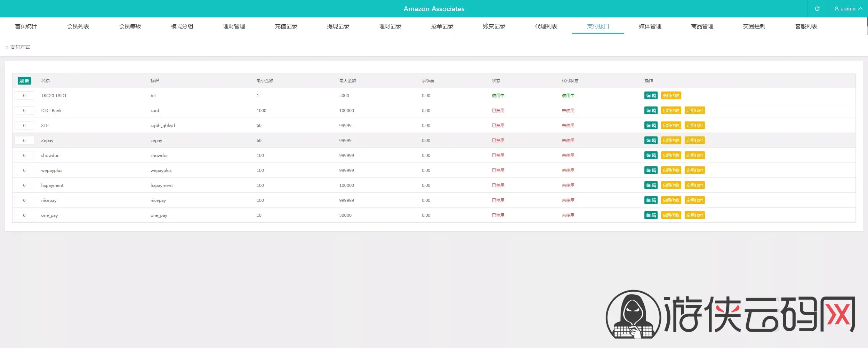Focus the sort field in the showdoc row
This screenshot has width=868, height=348.
click(24, 155)
